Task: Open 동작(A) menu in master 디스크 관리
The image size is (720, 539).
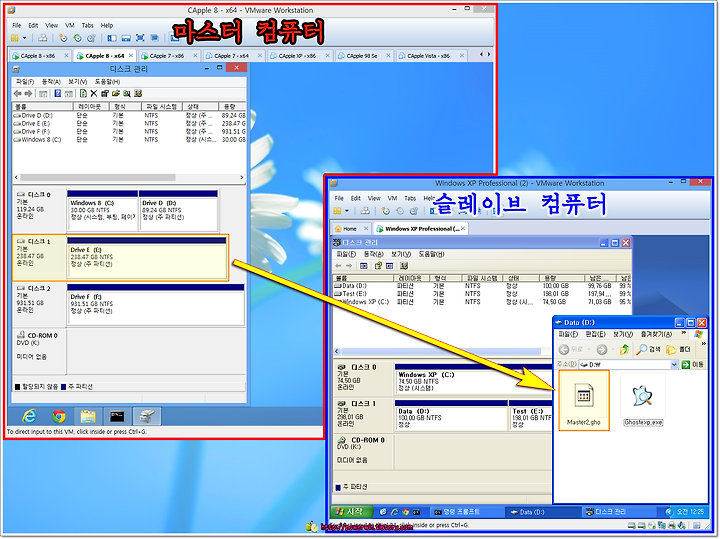Action: pyautogui.click(x=51, y=82)
